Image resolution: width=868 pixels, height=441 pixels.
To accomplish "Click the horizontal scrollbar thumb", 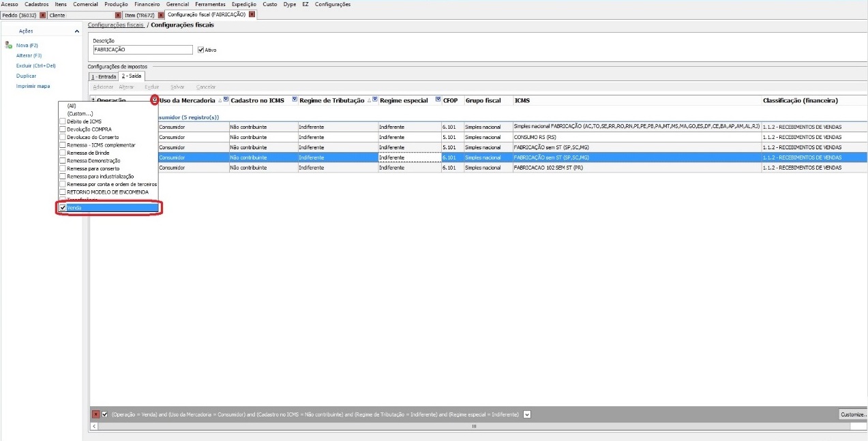I will [474, 426].
